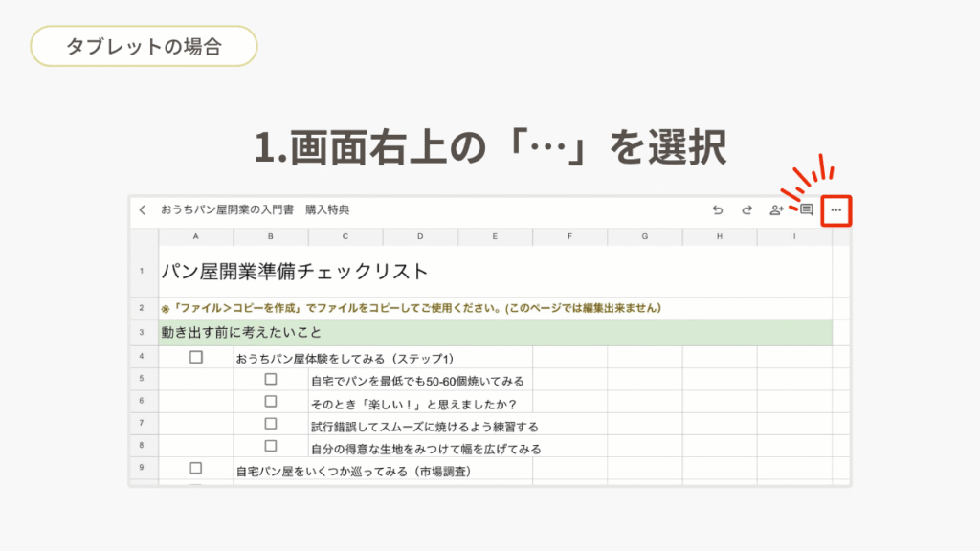Tick the checkbox for 自宅でパンを最低でも50-60個焼いてみる
Screen dimensions: 980x551
[x=271, y=379]
